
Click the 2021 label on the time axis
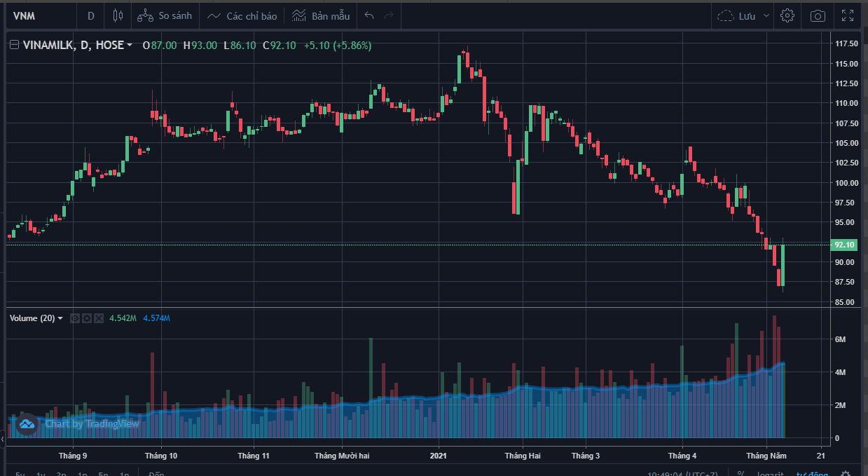(439, 456)
